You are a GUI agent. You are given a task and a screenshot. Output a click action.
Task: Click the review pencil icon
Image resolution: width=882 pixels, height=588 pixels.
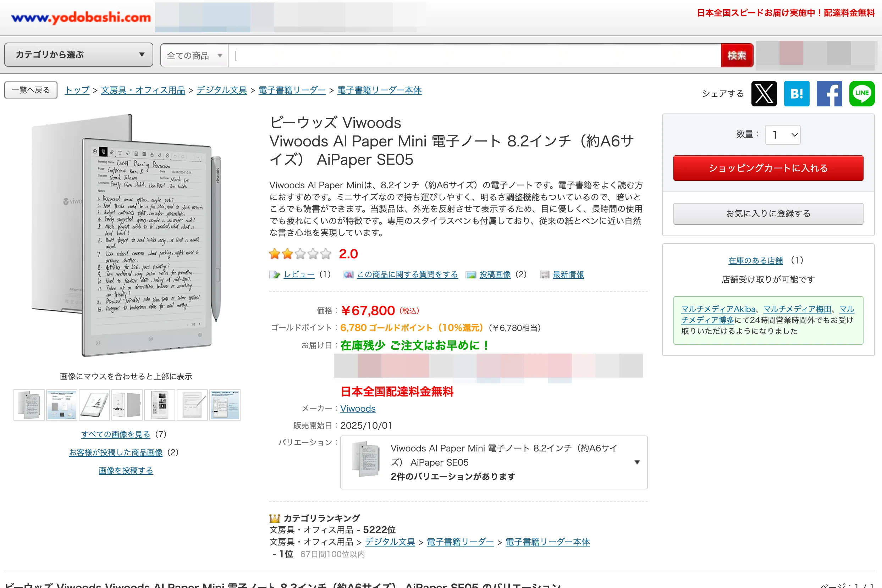(274, 275)
